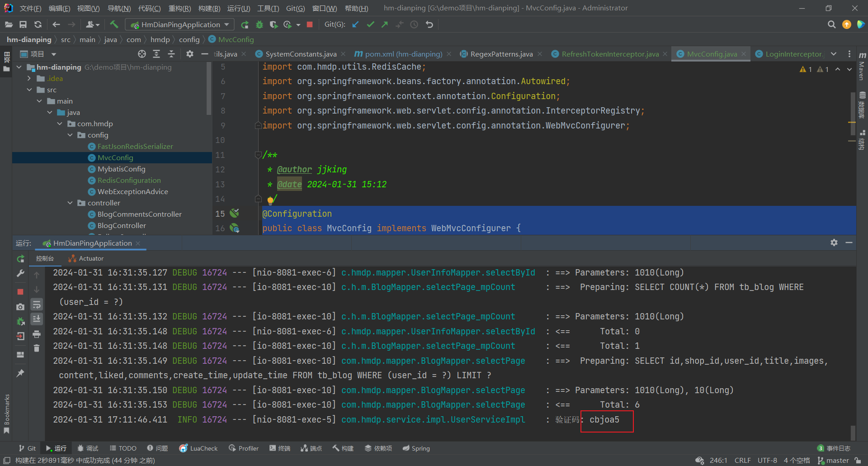868x466 pixels.
Task: Expand all nodes in project panel
Action: click(156, 54)
